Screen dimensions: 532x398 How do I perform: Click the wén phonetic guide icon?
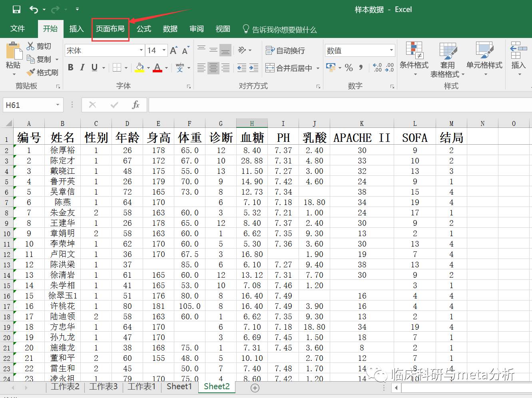pos(180,68)
